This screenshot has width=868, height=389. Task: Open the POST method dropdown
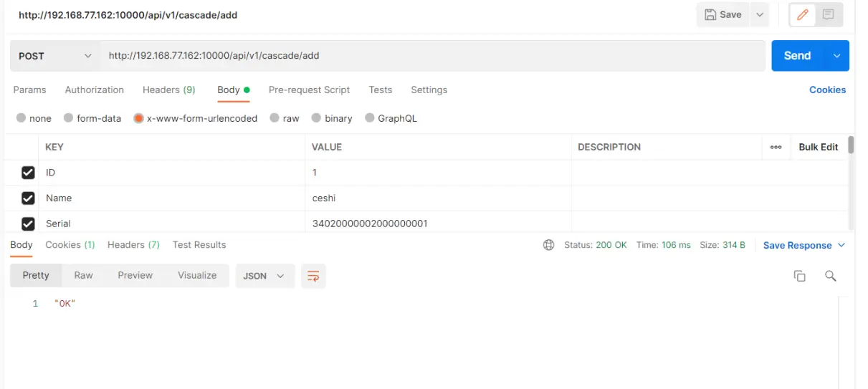(x=54, y=56)
